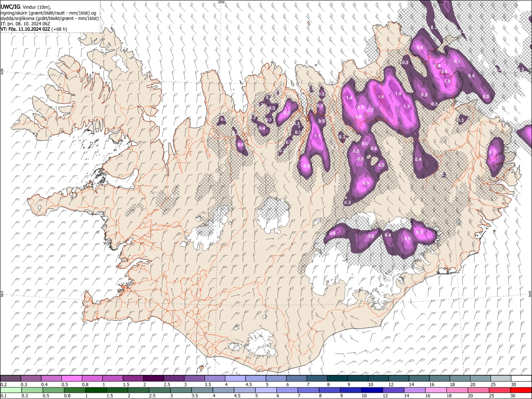Click the 'UWC/IG: Vindur (10m)' title text

pyautogui.click(x=25, y=7)
